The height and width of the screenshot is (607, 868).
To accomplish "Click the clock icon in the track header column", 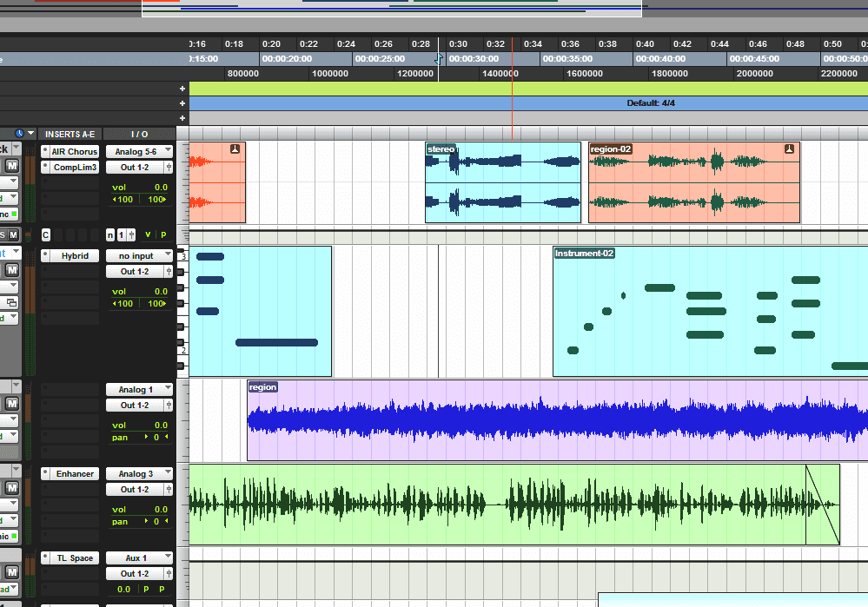I will coord(20,133).
